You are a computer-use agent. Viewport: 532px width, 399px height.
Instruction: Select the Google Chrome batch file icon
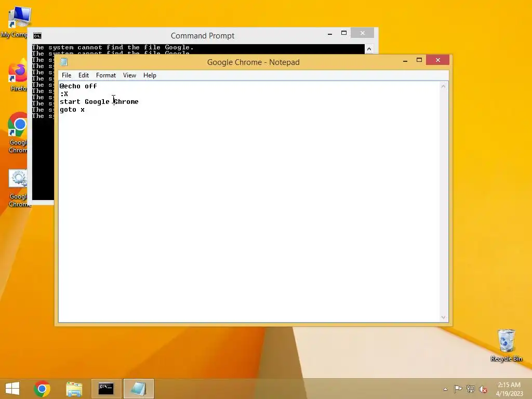tap(18, 188)
